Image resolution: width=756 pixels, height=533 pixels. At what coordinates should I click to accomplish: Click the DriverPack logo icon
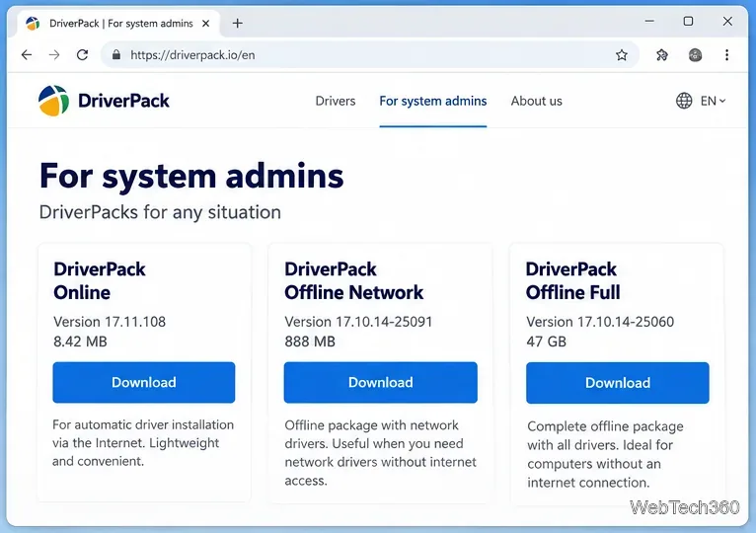click(x=53, y=101)
